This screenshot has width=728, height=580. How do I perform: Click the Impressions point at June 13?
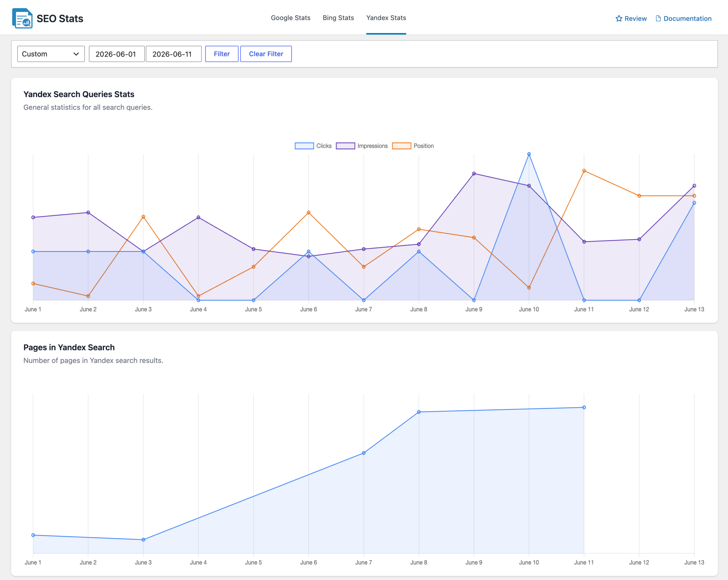coord(694,186)
